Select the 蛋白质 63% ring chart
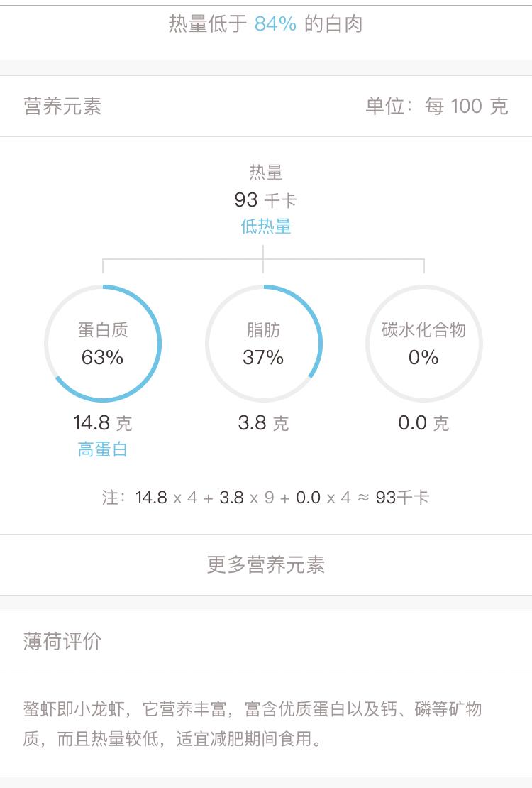 pyautogui.click(x=103, y=344)
